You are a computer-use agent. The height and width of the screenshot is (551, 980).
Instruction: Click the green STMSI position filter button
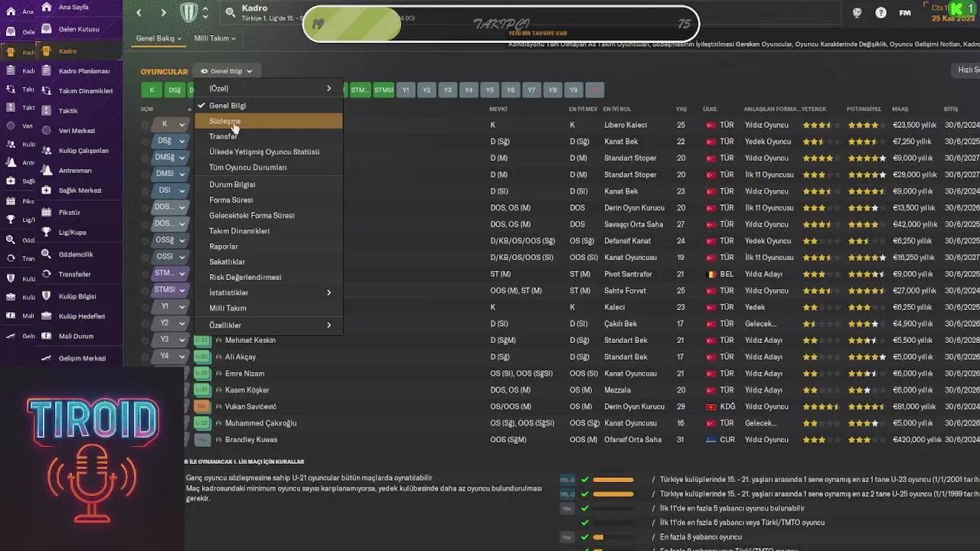point(384,90)
